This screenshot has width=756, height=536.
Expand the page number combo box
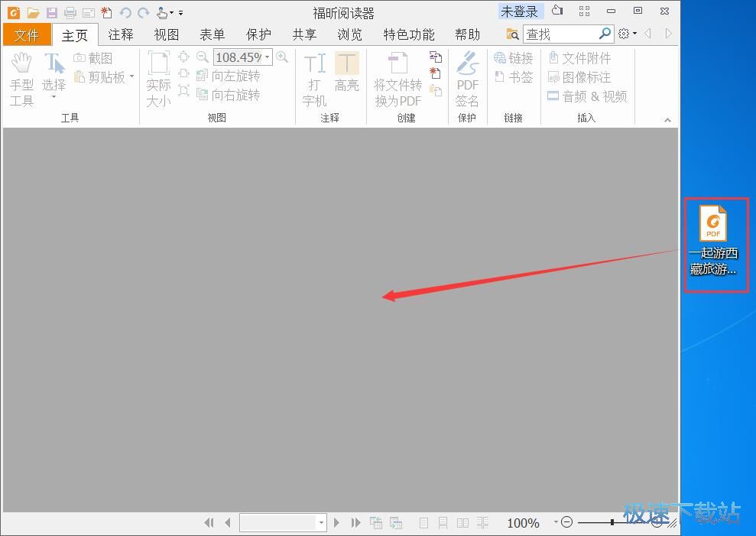(322, 522)
